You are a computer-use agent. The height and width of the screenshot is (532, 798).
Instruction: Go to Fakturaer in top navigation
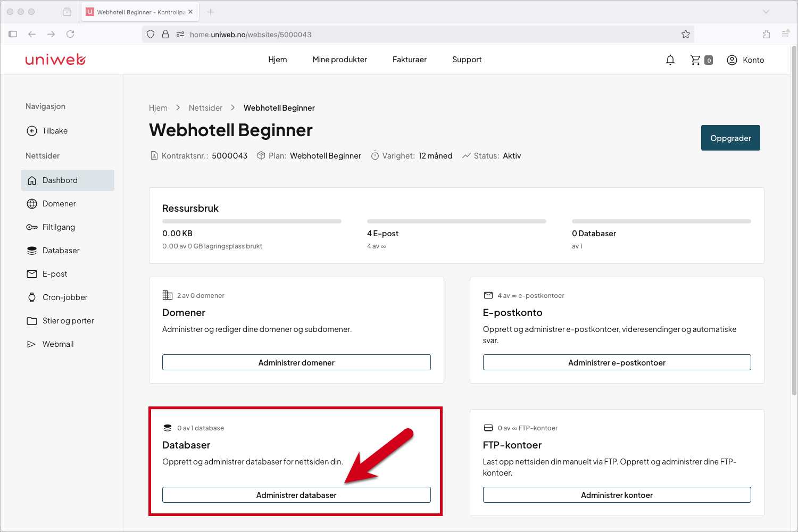coord(410,60)
